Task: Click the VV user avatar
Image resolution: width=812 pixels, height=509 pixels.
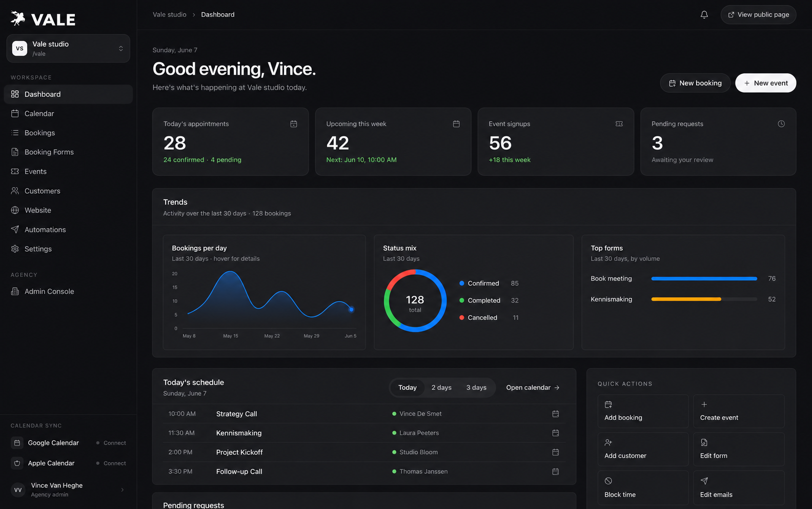Action: coord(18,490)
